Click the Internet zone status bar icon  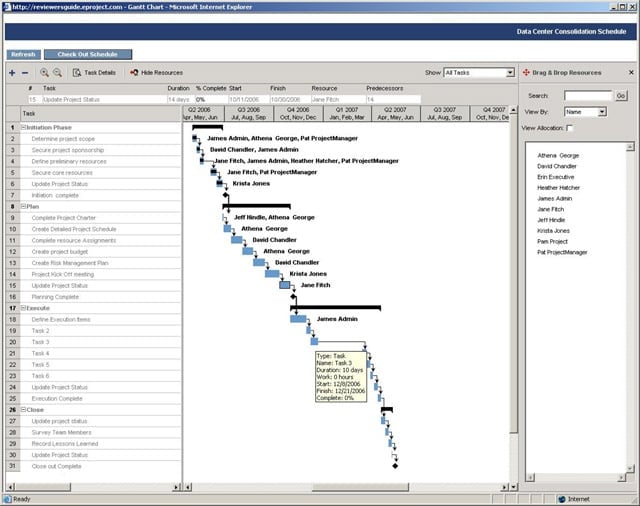562,499
